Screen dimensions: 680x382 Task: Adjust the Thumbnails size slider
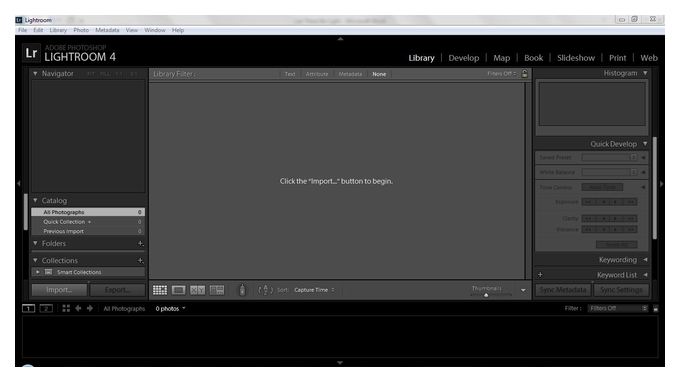(x=486, y=295)
